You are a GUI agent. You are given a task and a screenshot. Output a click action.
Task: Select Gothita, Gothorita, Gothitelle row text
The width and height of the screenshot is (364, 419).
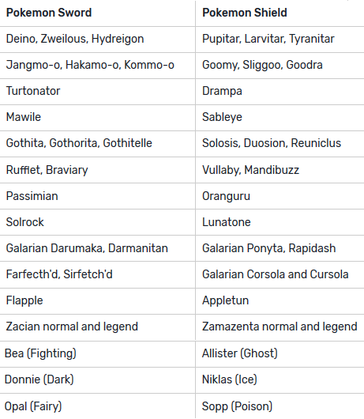coord(79,143)
